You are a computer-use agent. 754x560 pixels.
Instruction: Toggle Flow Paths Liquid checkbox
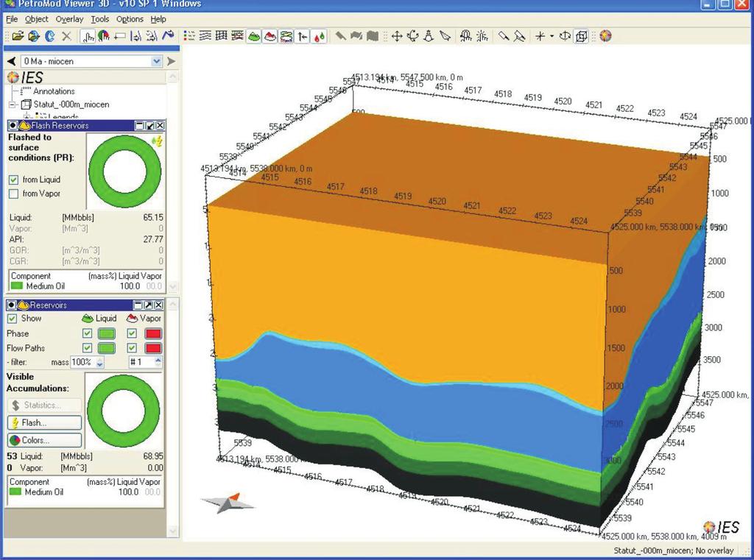[87, 347]
